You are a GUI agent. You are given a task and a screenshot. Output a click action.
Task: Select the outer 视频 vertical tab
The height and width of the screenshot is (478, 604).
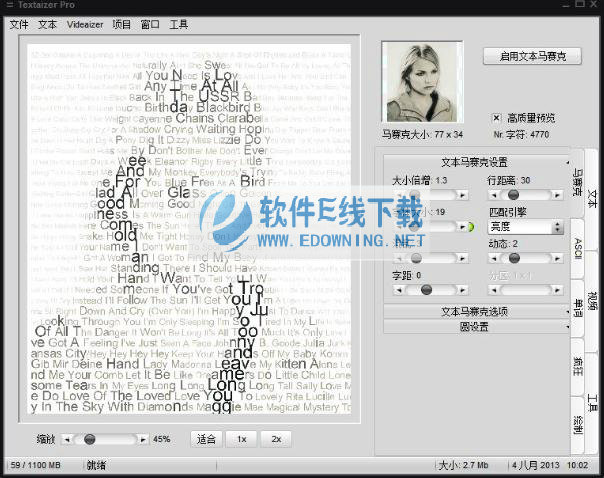tap(592, 300)
